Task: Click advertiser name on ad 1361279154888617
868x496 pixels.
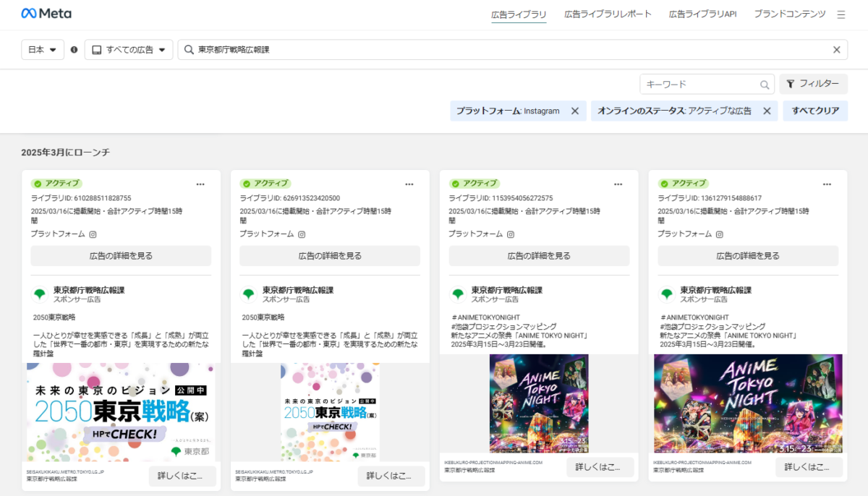Action: pyautogui.click(x=716, y=290)
